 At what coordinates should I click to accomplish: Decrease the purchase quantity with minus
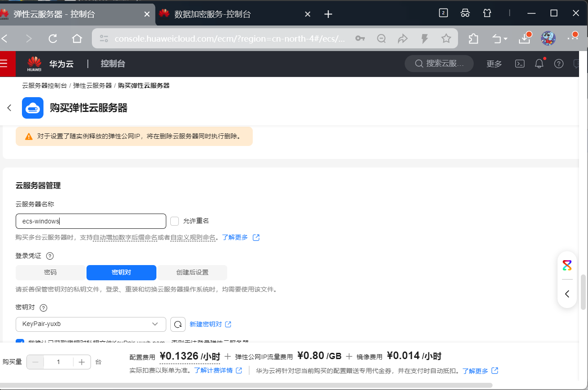(35, 362)
